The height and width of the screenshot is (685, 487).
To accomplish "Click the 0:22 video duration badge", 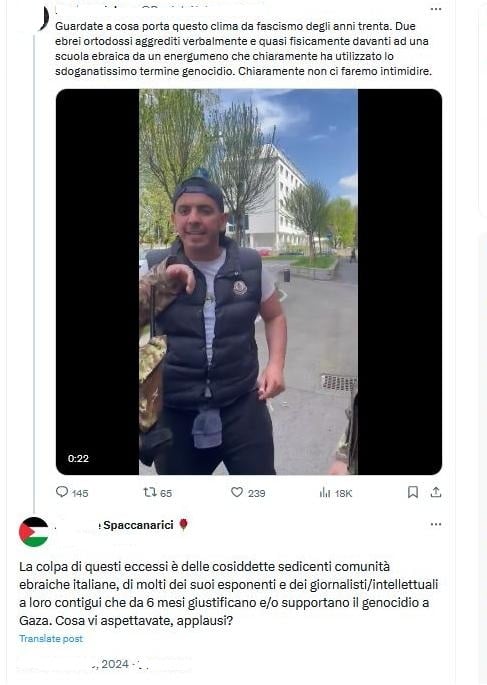I will [78, 458].
